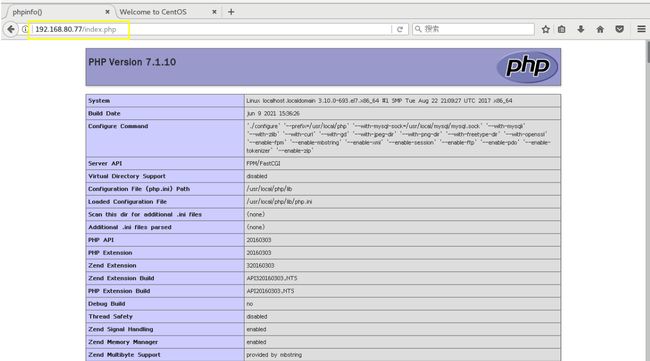
Task: Open the site information icon
Action: pos(25,29)
